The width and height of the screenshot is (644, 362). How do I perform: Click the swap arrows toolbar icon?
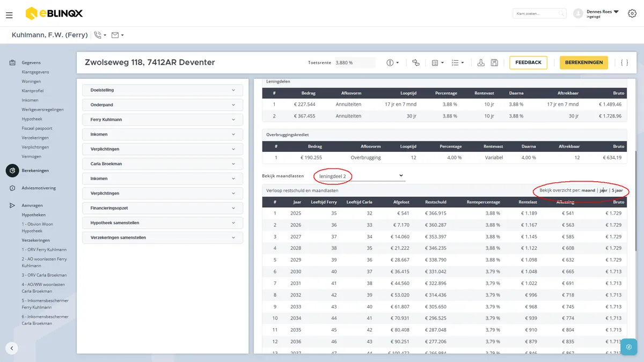(x=416, y=63)
